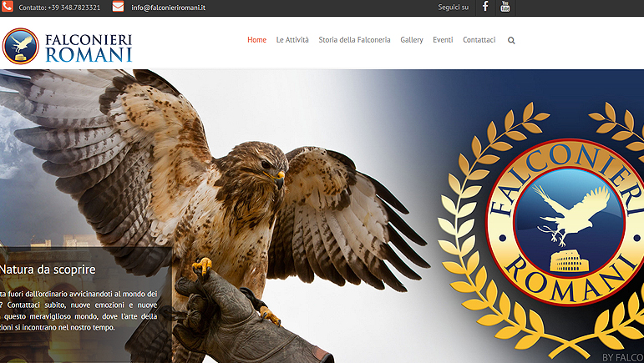Screen dimensions: 644x363
Task: Select Gallery in the navigation bar
Action: [x=412, y=40]
